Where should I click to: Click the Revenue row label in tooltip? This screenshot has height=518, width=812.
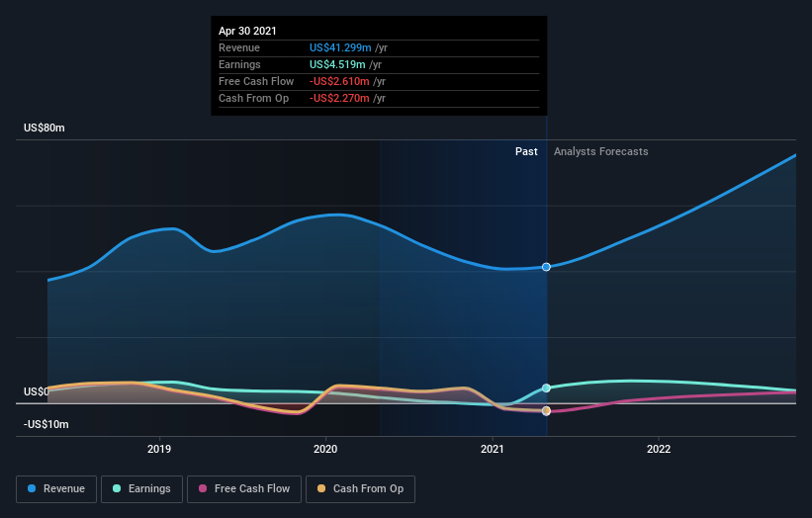[239, 47]
